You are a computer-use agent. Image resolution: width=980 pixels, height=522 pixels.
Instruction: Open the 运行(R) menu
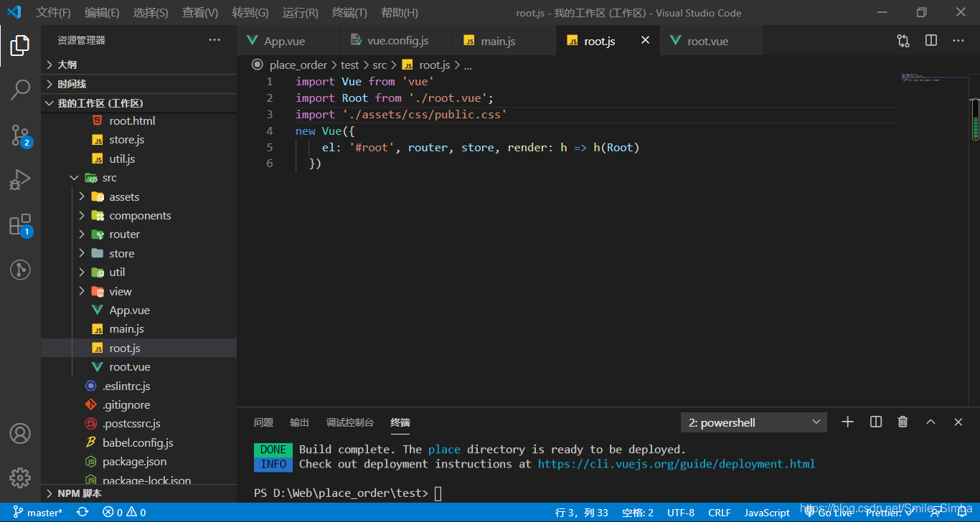coord(301,13)
